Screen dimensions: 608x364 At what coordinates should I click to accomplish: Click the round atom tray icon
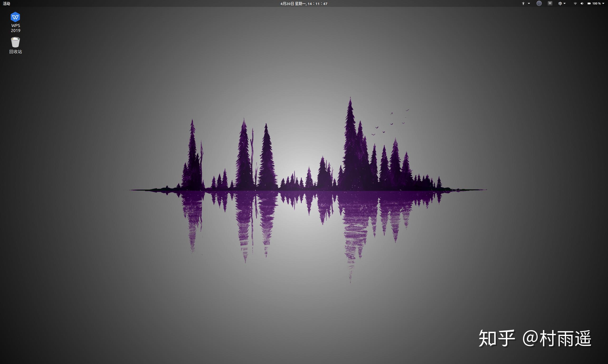pyautogui.click(x=539, y=3)
